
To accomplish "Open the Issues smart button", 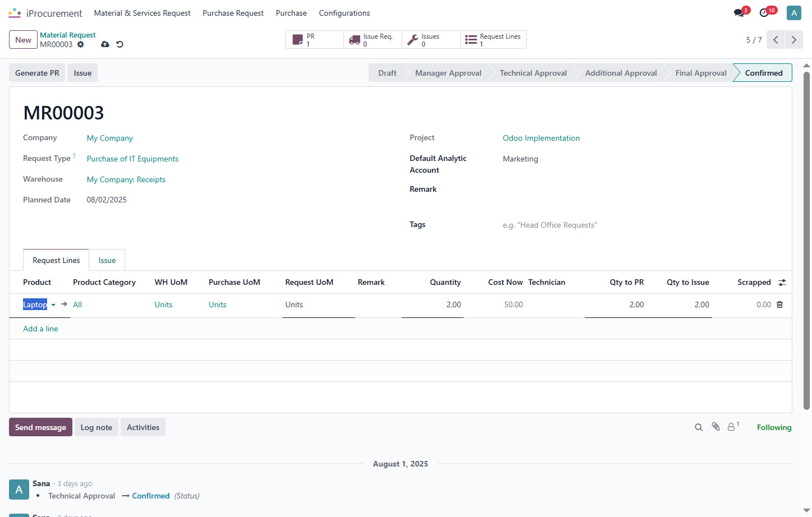I will pos(431,40).
